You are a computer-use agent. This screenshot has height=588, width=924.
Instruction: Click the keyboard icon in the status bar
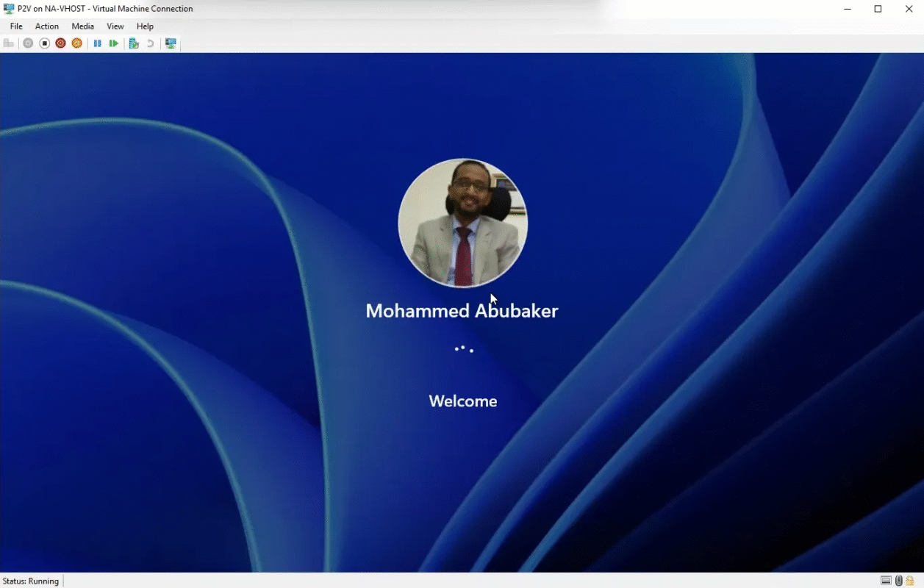coord(886,581)
